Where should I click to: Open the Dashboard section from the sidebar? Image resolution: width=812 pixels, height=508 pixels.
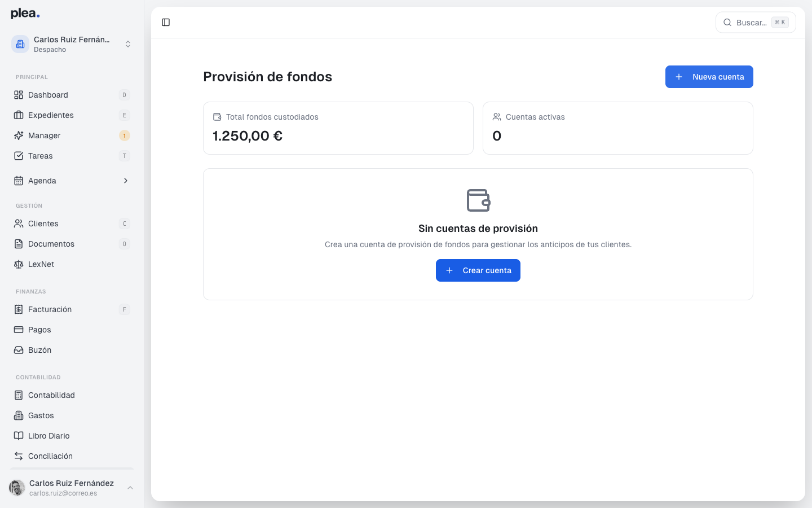pos(48,95)
